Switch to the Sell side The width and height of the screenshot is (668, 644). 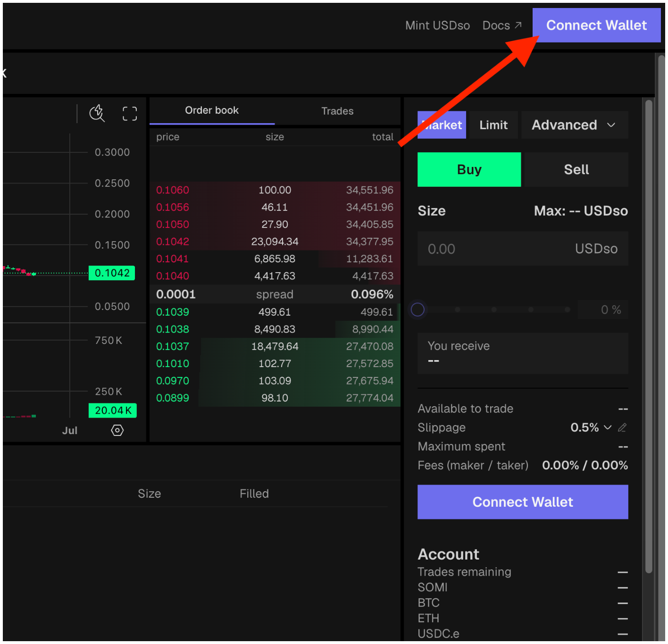(576, 169)
